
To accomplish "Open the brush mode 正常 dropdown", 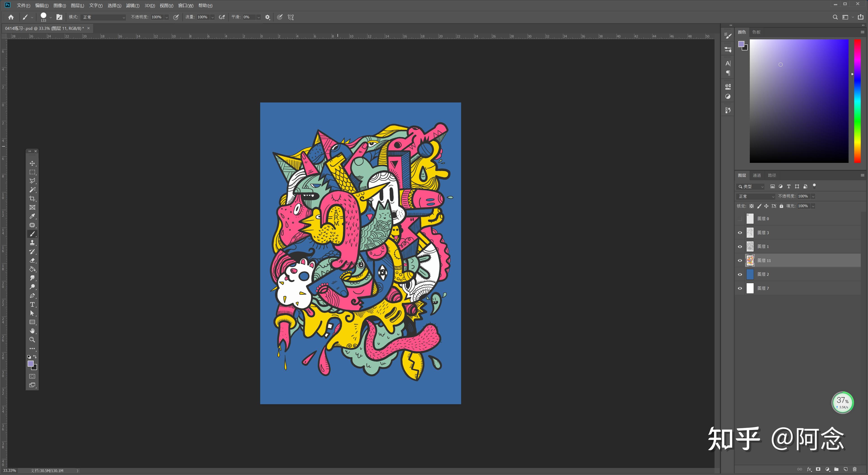I will [103, 17].
